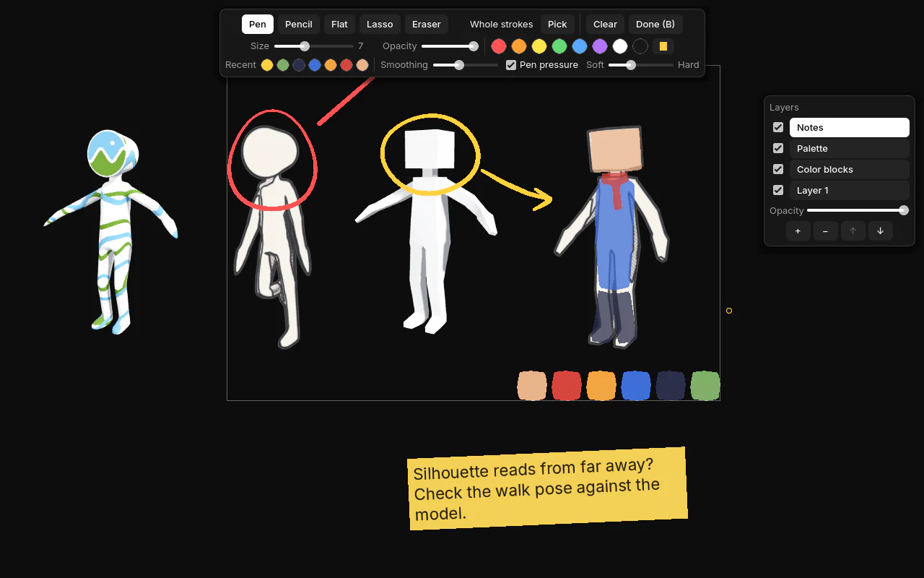This screenshot has width=924, height=578.
Task: Choose the green swatch in the main color row
Action: (x=559, y=46)
